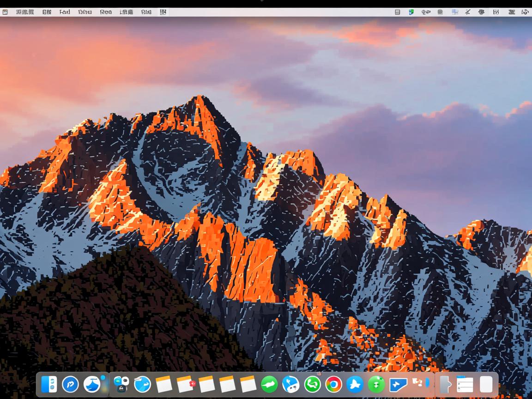Open the notes icon with red badge
The height and width of the screenshot is (399, 532).
tap(185, 384)
